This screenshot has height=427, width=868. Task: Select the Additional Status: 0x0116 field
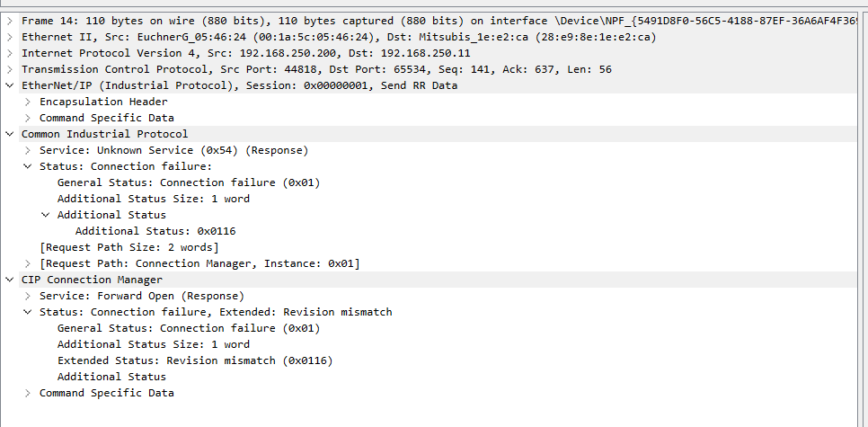(155, 231)
